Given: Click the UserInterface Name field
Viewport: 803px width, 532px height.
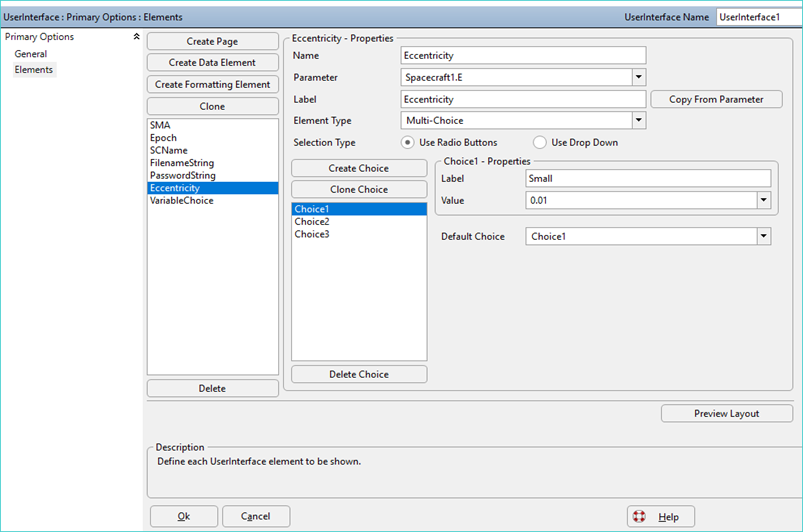Looking at the screenshot, I should point(759,17).
